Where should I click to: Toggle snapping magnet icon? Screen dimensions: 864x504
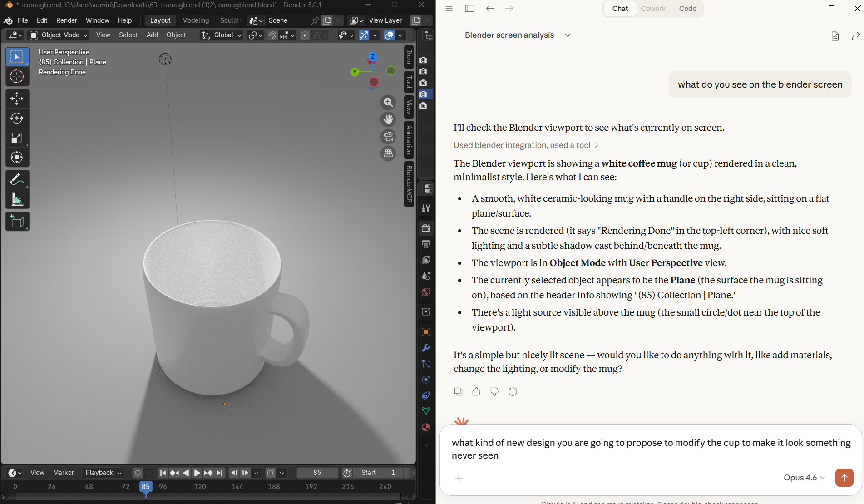272,35
